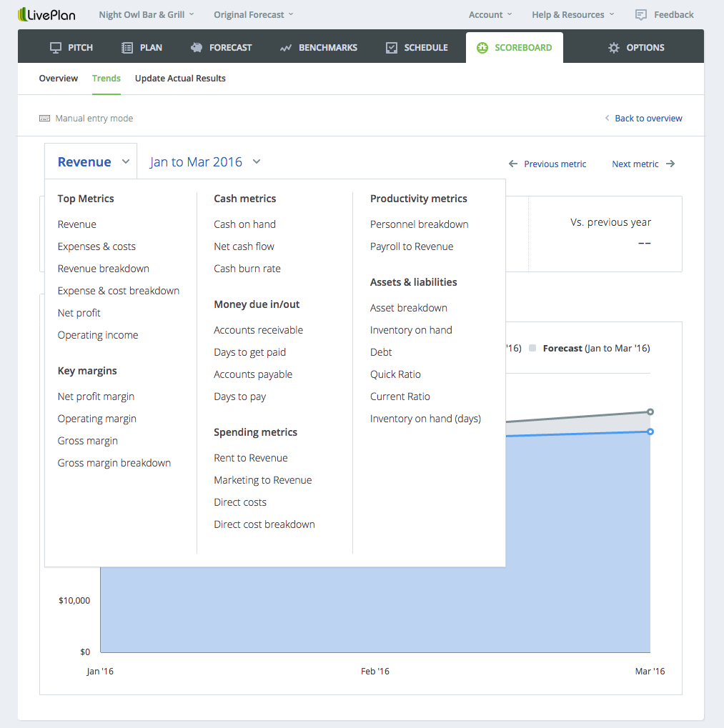Open the Options tab
Viewport: 724px width, 728px height.
636,48
